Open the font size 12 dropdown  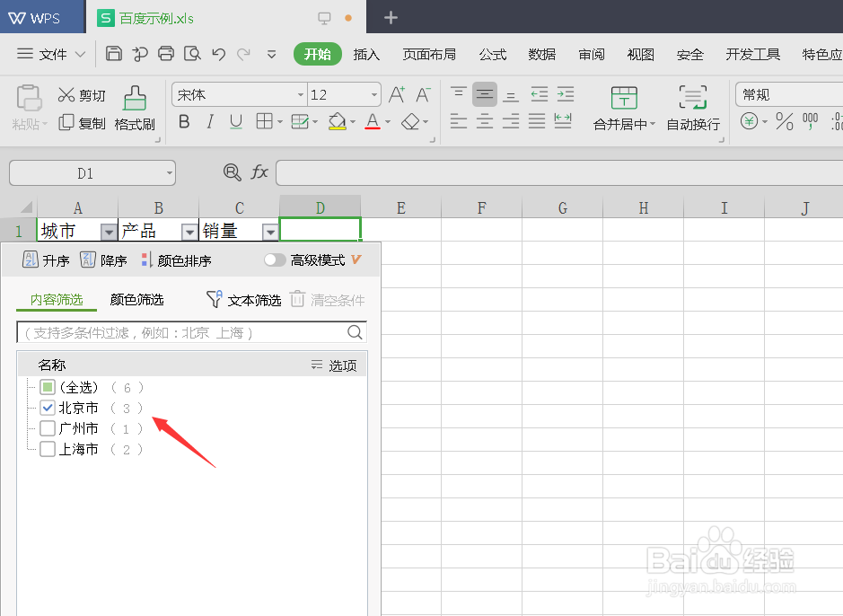click(374, 95)
